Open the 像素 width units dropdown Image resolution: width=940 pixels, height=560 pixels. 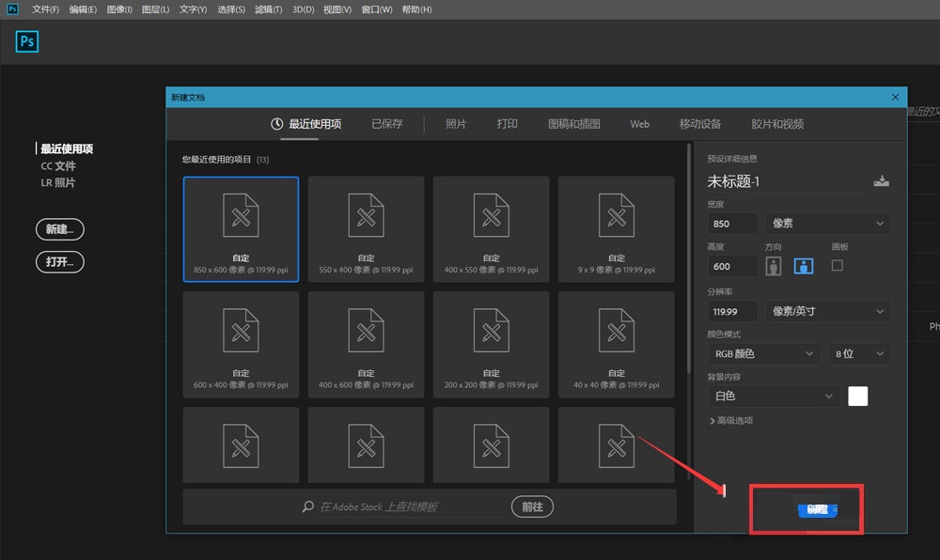pos(827,223)
